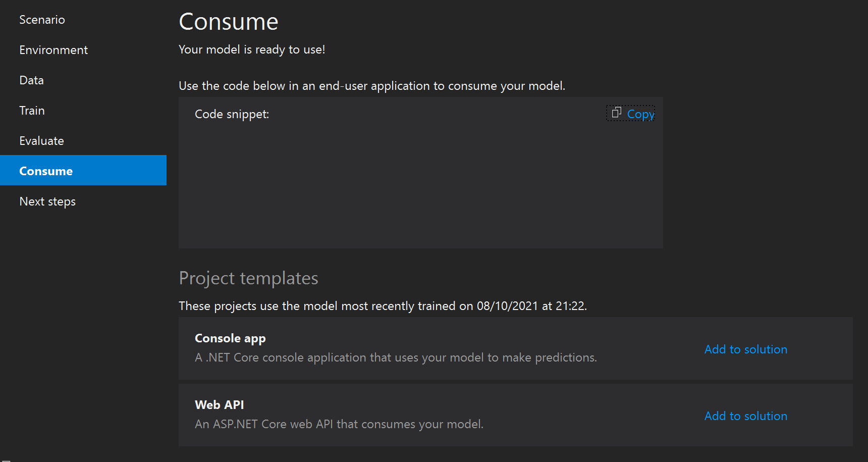Click the Code snippet label
Screen dimensions: 868x462
pyautogui.click(x=232, y=114)
